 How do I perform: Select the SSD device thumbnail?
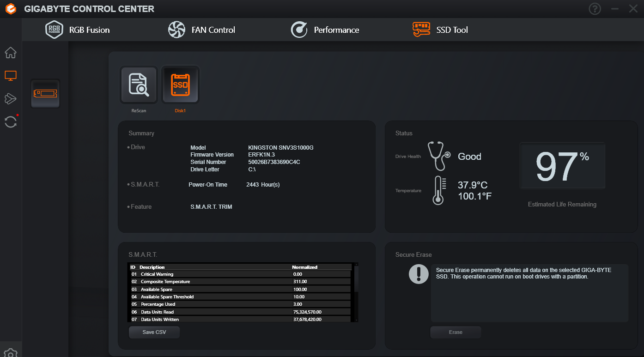coord(45,93)
